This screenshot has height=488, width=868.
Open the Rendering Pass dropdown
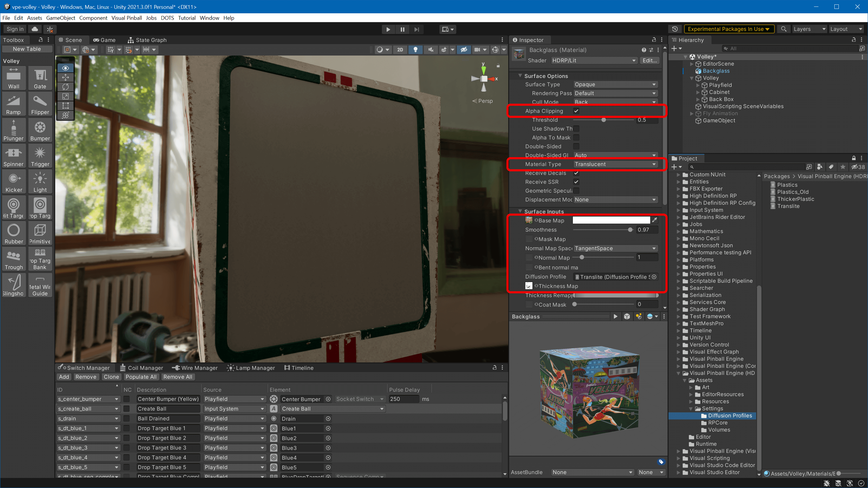(615, 93)
